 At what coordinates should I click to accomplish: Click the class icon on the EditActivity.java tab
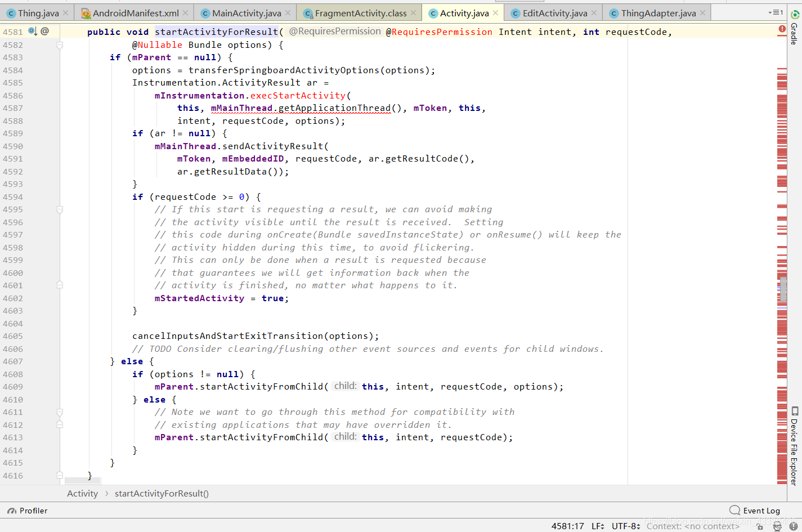tap(516, 14)
